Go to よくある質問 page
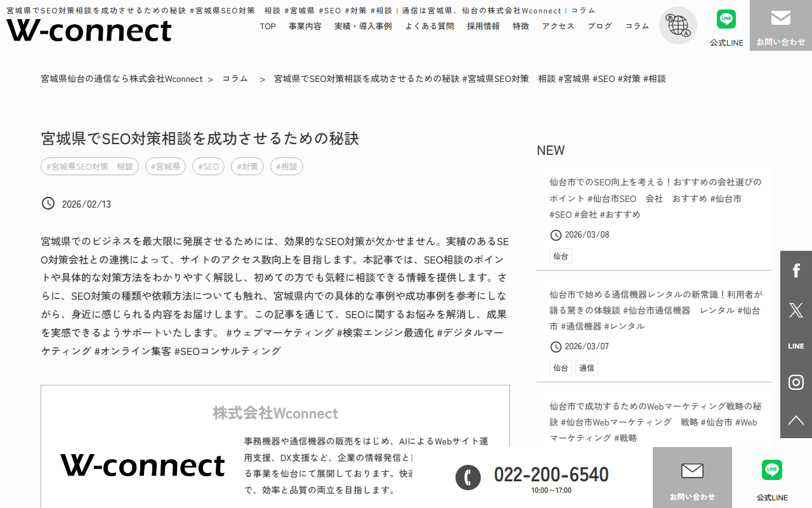Screen dimensions: 812x508 tap(429, 26)
